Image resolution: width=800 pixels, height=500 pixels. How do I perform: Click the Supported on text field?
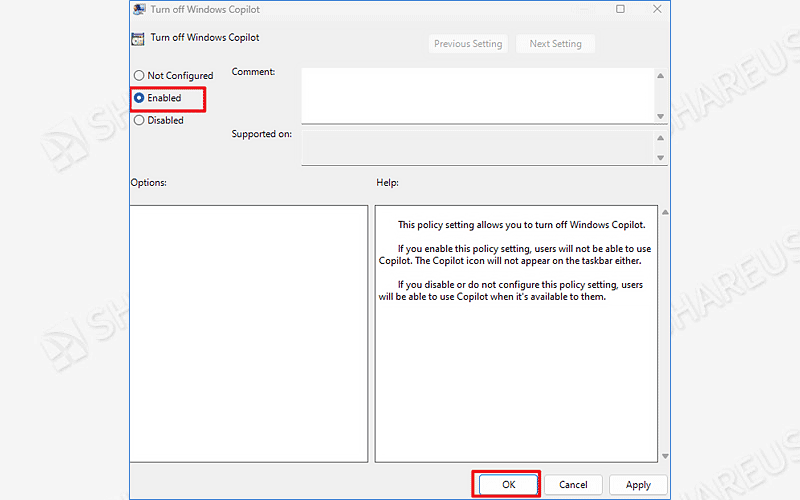coord(478,147)
